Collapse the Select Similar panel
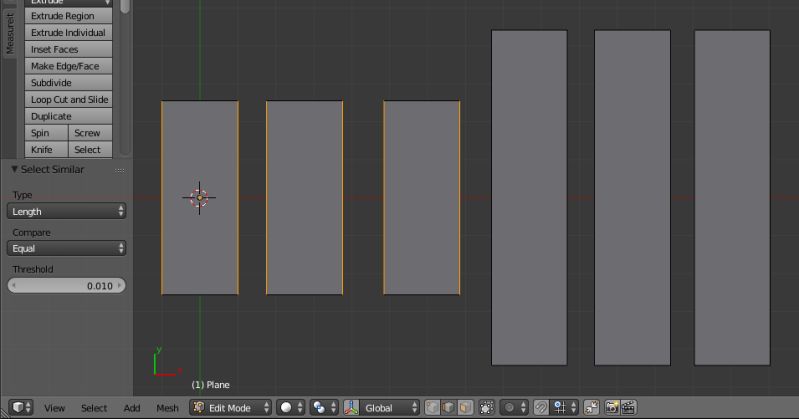Screen dimensions: 799x419 pos(14,169)
